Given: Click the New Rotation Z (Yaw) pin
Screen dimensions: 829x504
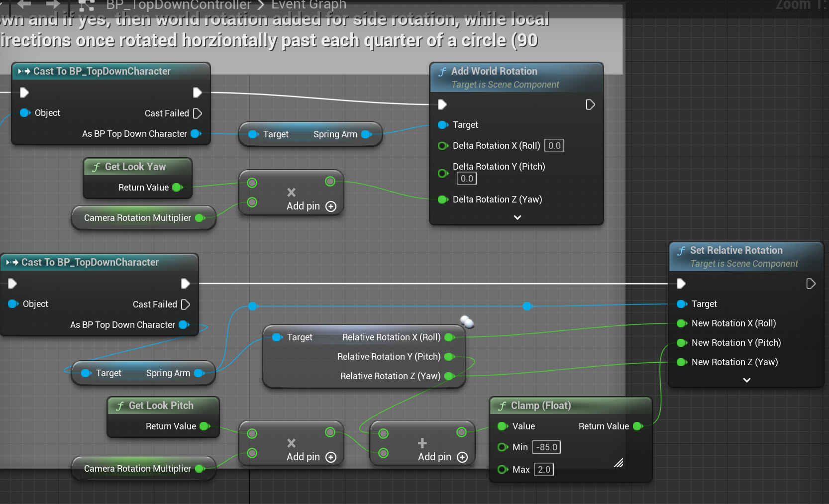Looking at the screenshot, I should (682, 362).
